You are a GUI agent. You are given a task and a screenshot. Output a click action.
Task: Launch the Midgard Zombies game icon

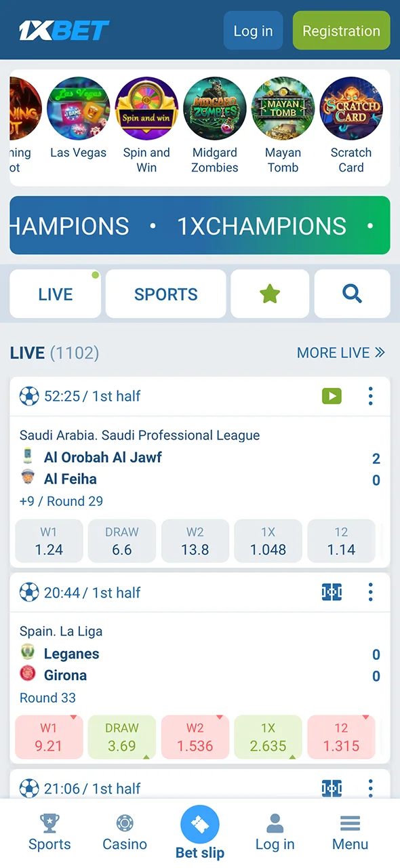[x=215, y=108]
